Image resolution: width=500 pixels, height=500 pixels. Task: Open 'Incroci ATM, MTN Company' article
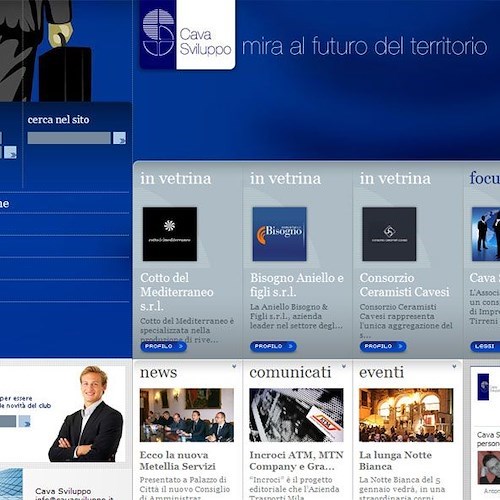click(296, 461)
